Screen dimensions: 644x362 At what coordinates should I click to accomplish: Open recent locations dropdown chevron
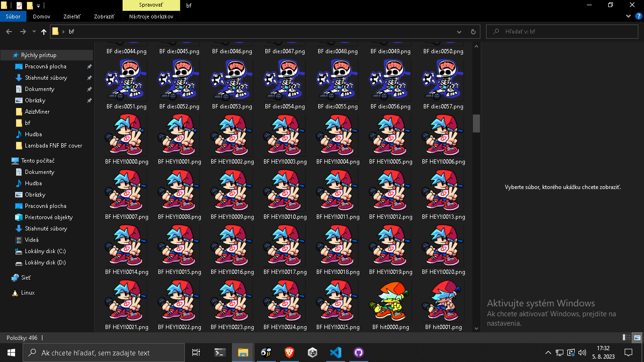click(x=34, y=32)
